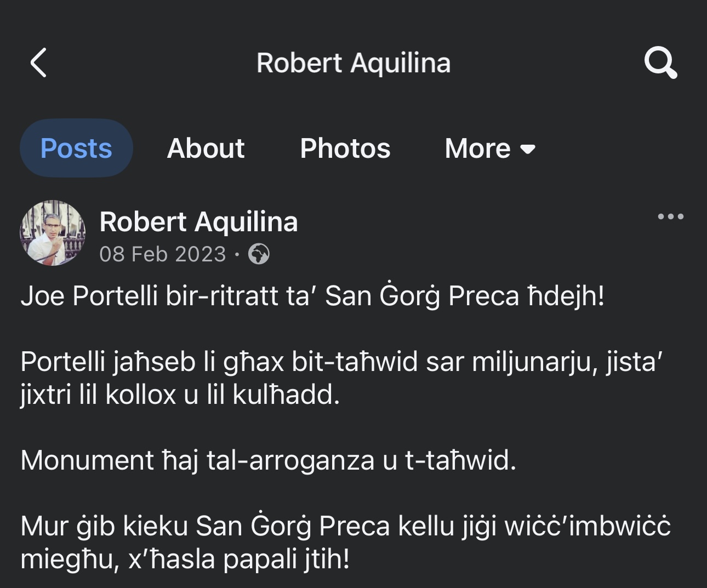This screenshot has height=588, width=707.
Task: Click the post author name Robert Aquilina
Action: coord(198,222)
